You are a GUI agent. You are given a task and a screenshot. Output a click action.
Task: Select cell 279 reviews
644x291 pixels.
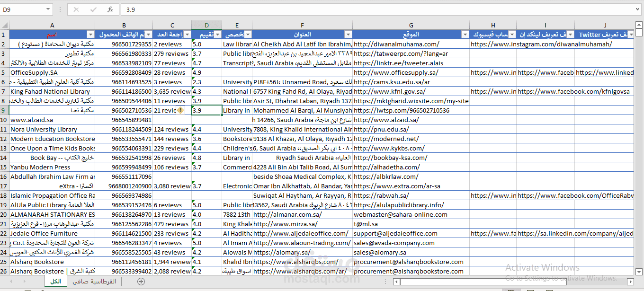tap(171, 53)
